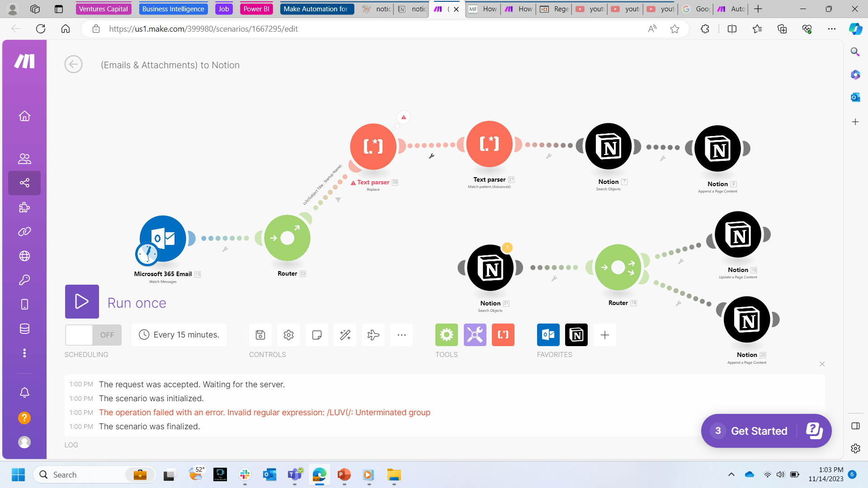Open scenario settings gear in Controls
The image size is (868, 488).
288,335
